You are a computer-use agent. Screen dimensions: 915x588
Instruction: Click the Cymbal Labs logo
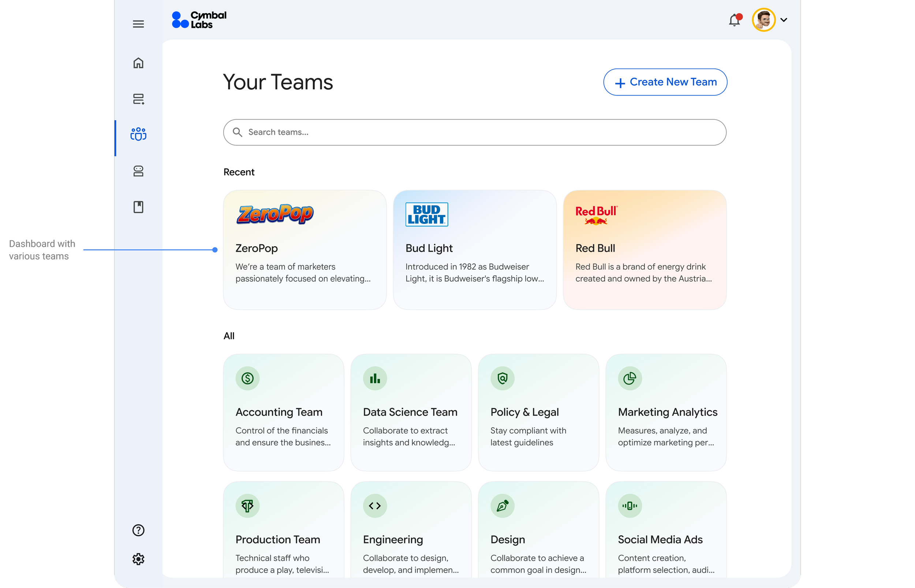199,20
